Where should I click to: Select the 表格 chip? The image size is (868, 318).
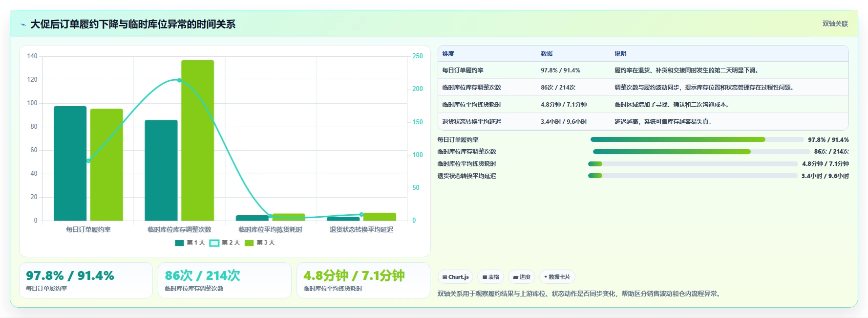click(491, 277)
